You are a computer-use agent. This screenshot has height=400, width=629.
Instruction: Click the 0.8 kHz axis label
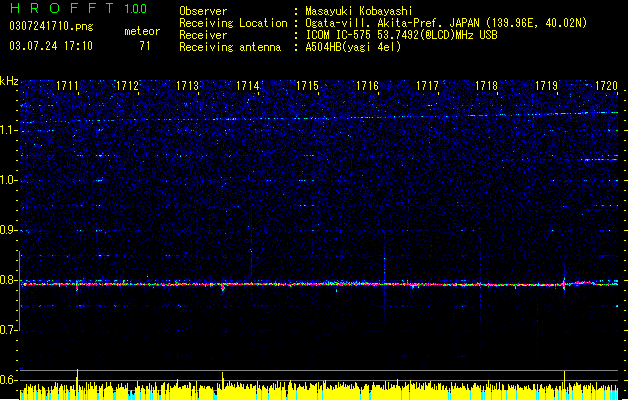9,280
